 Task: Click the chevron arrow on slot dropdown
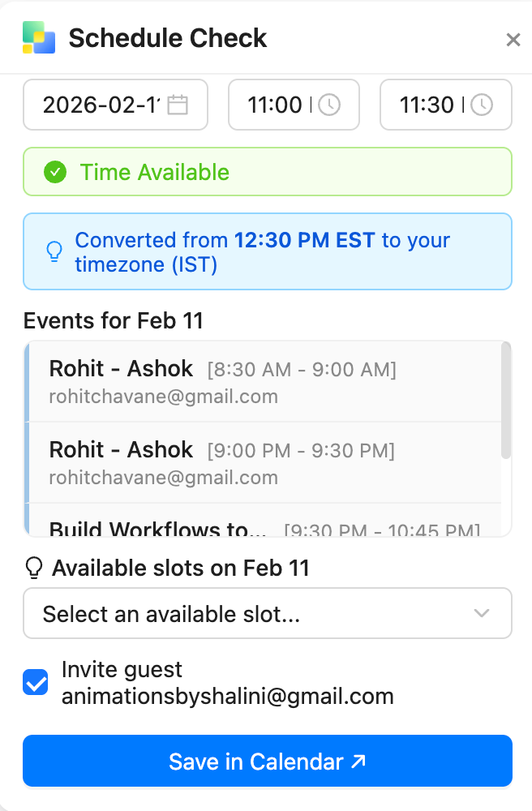coord(482,613)
